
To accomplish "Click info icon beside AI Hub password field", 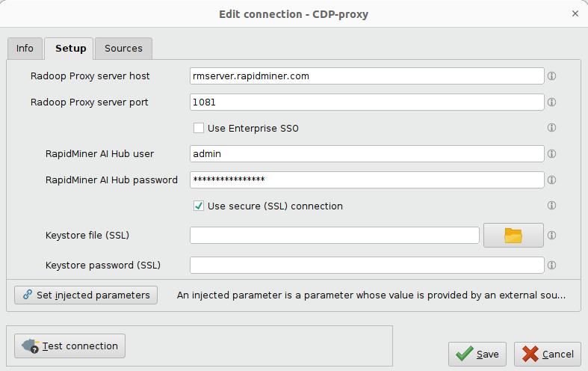I will pos(552,180).
